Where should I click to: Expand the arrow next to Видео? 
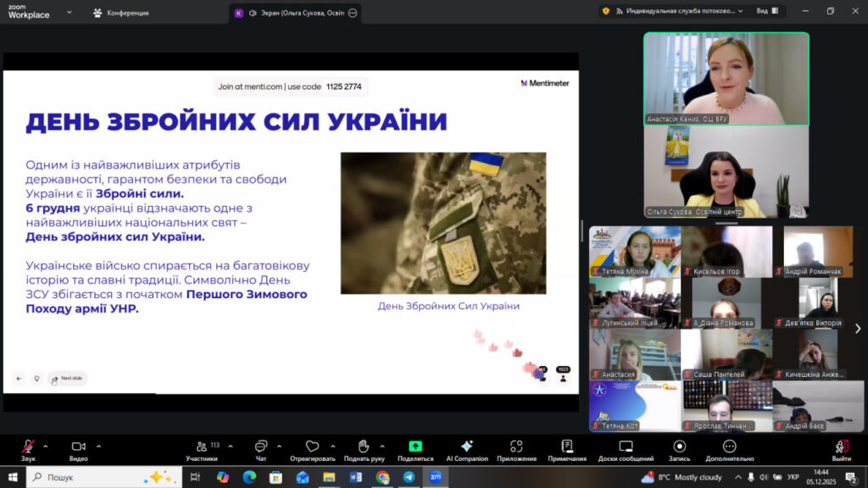click(x=98, y=446)
